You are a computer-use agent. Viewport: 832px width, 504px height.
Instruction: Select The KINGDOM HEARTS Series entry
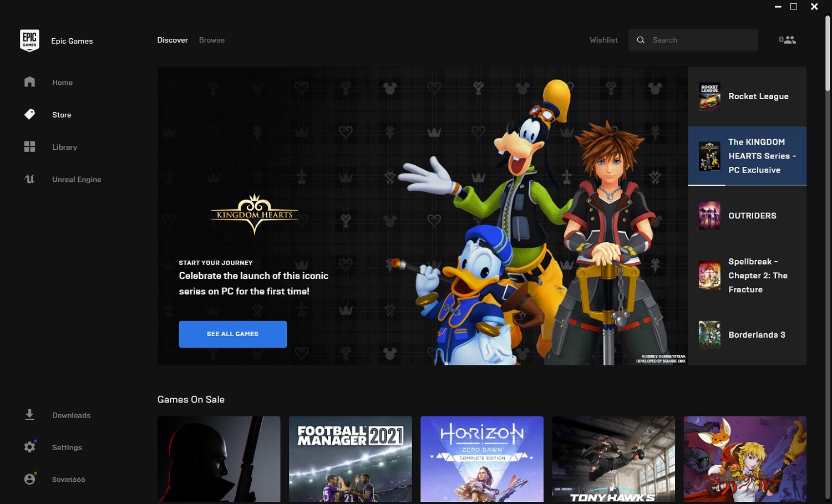coord(747,156)
